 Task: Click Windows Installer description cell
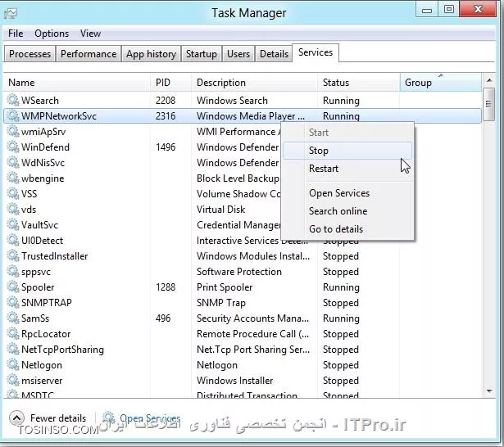click(234, 381)
